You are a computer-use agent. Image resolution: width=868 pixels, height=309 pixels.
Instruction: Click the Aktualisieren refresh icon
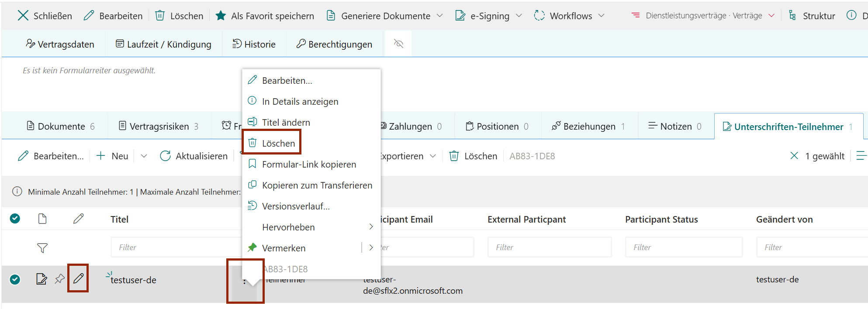(165, 156)
